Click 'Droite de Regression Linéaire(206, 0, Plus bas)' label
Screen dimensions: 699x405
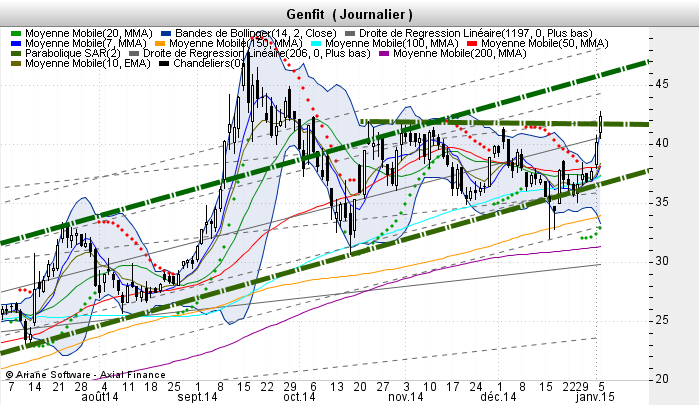(x=257, y=54)
